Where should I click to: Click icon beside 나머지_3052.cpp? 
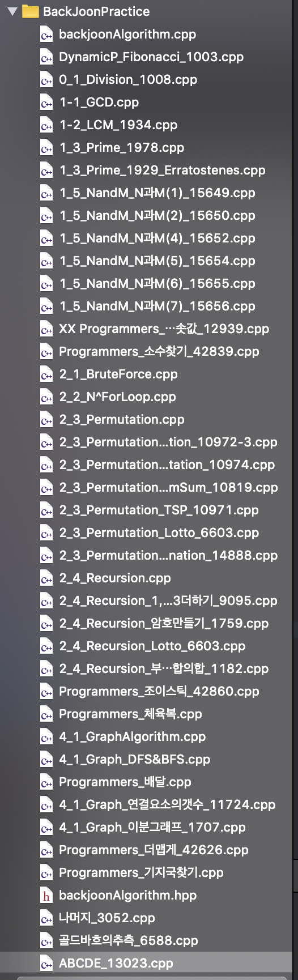[46, 918]
